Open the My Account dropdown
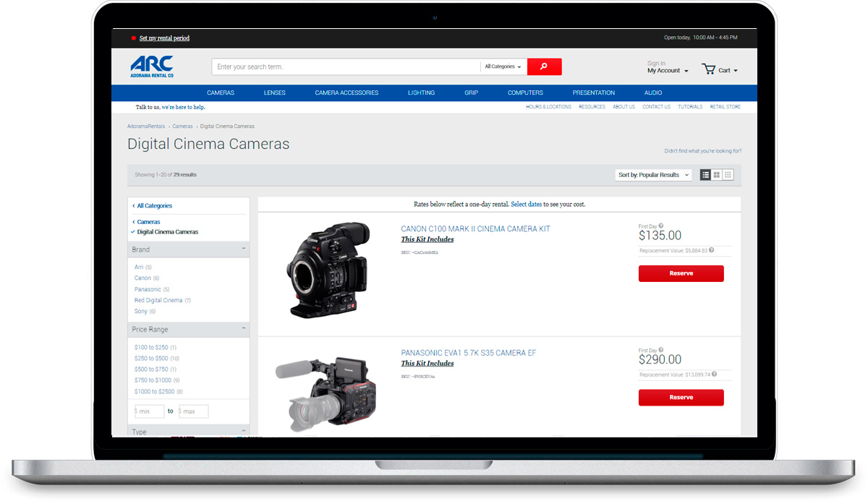Screen dimensions: 868x501 coord(668,71)
